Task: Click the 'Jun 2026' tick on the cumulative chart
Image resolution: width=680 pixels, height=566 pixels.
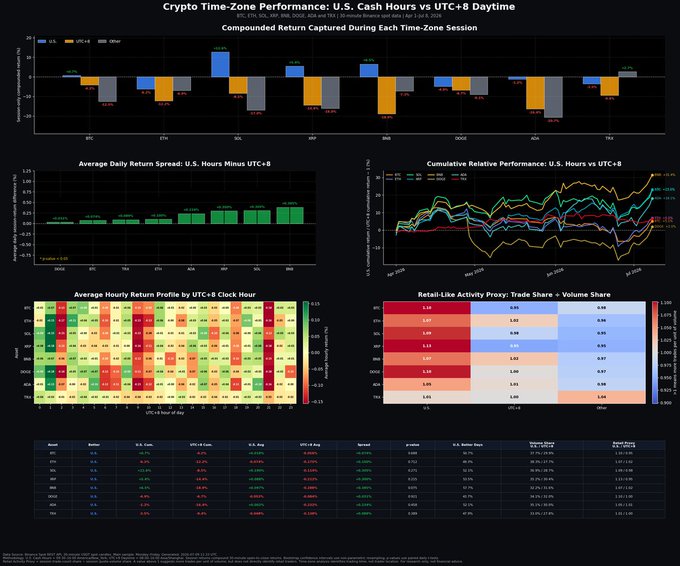Action: pyautogui.click(x=555, y=272)
